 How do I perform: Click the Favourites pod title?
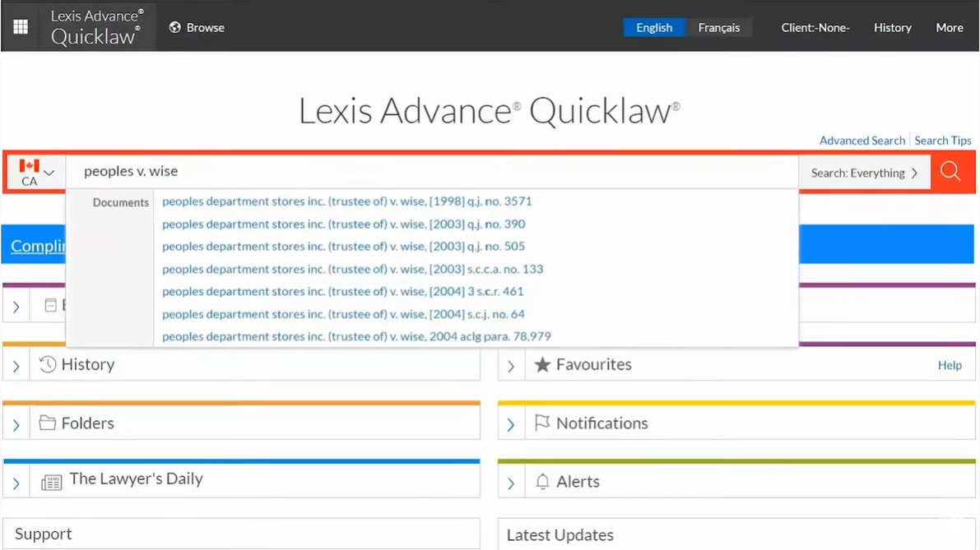point(594,364)
